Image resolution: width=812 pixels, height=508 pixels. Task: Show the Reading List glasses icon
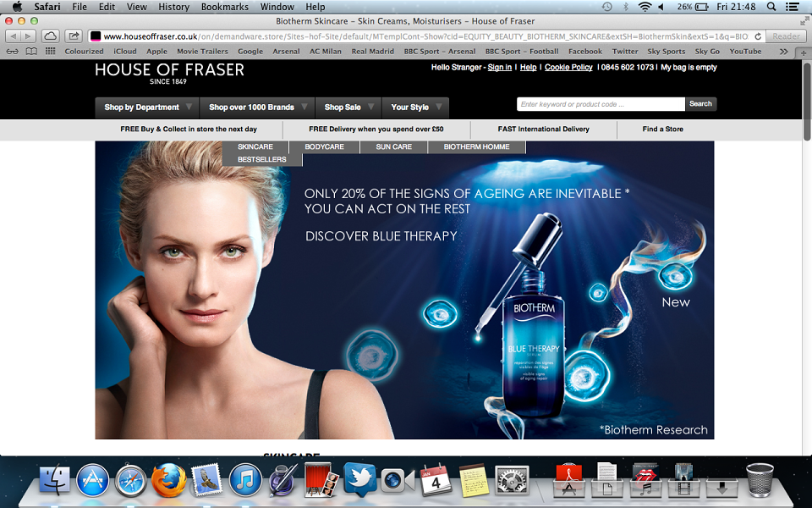[x=13, y=52]
